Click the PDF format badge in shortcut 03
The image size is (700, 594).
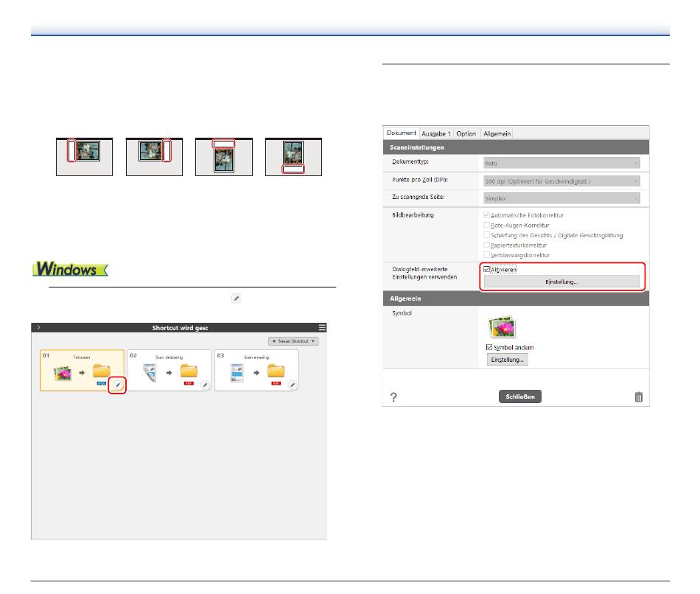pyautogui.click(x=276, y=383)
